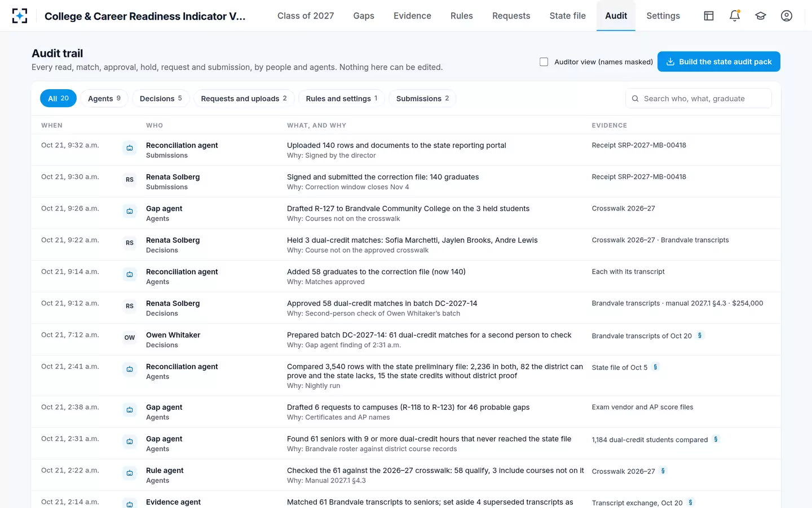
Task: Click the § badge next to State file of Oct 5
Action: pyautogui.click(x=655, y=367)
